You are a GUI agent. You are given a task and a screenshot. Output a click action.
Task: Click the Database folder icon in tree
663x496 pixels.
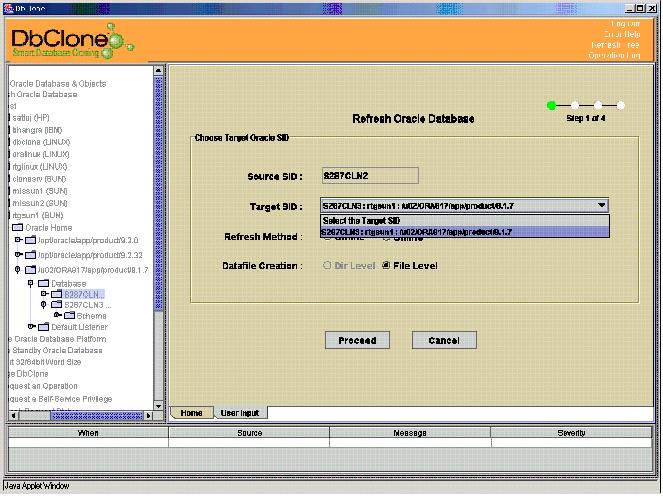click(44, 283)
